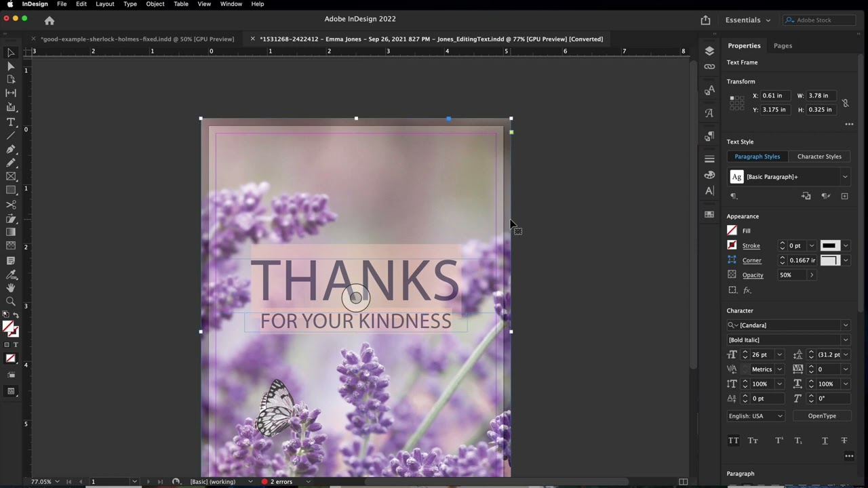Screen dimensions: 868x488
Task: Toggle Superscript formatting
Action: click(779, 441)
